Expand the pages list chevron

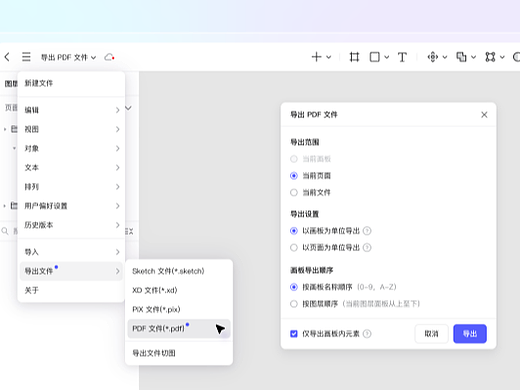coord(128,108)
